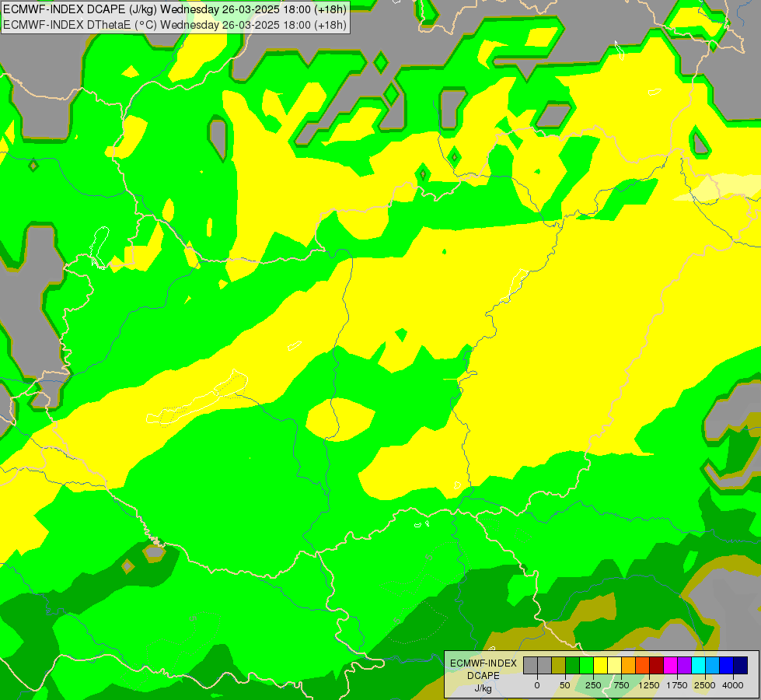
Task: Select the dark red legend swatch
Action: [657, 665]
